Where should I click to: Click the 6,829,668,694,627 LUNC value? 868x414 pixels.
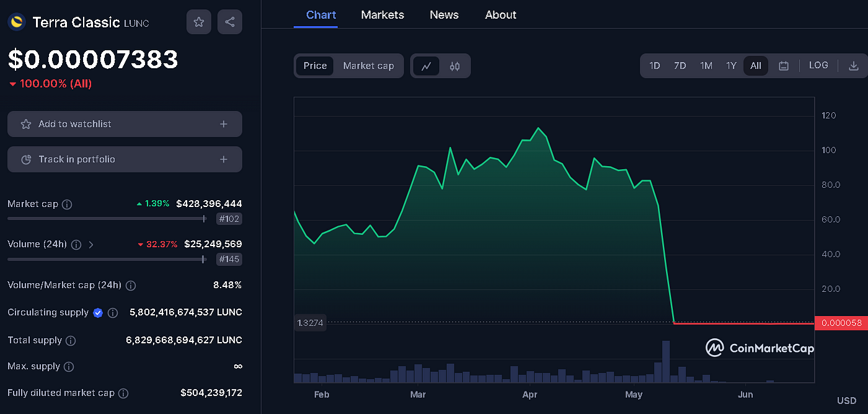click(x=185, y=340)
